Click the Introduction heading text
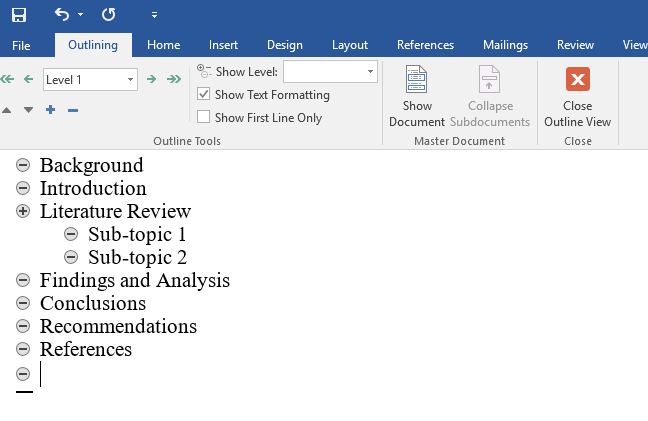 coord(93,188)
